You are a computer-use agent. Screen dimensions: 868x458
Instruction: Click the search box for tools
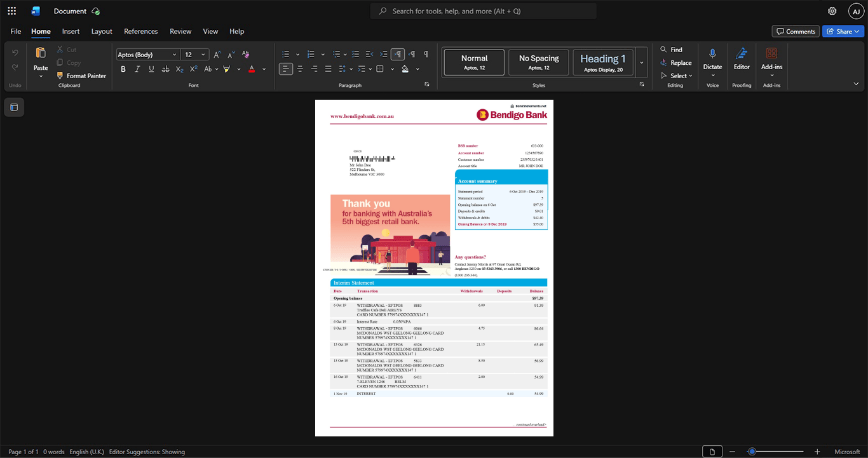pos(484,11)
